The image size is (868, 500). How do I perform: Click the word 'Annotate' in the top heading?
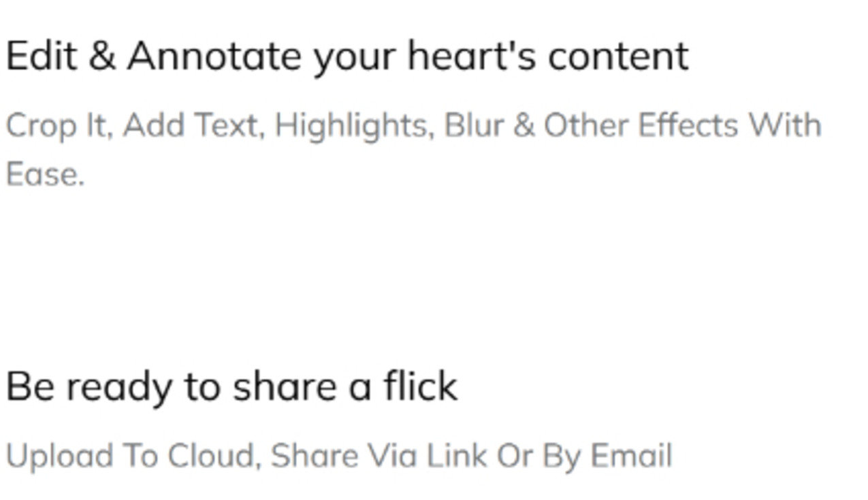214,56
